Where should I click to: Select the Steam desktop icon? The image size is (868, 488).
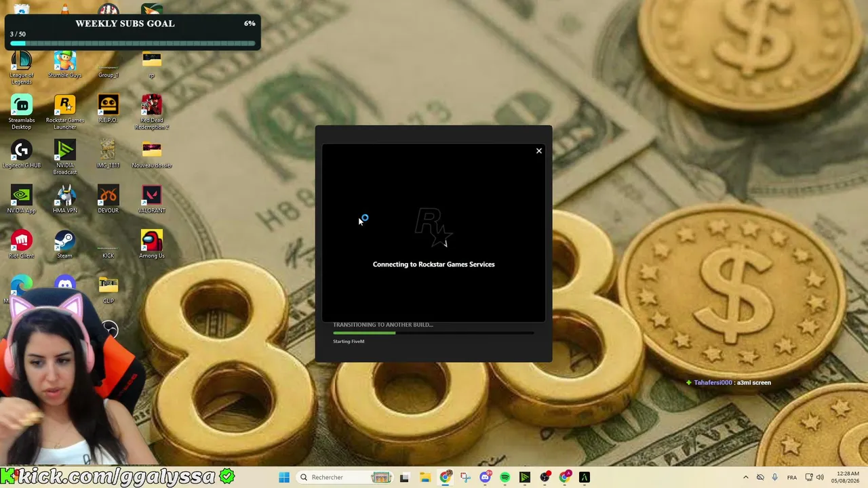(x=65, y=245)
